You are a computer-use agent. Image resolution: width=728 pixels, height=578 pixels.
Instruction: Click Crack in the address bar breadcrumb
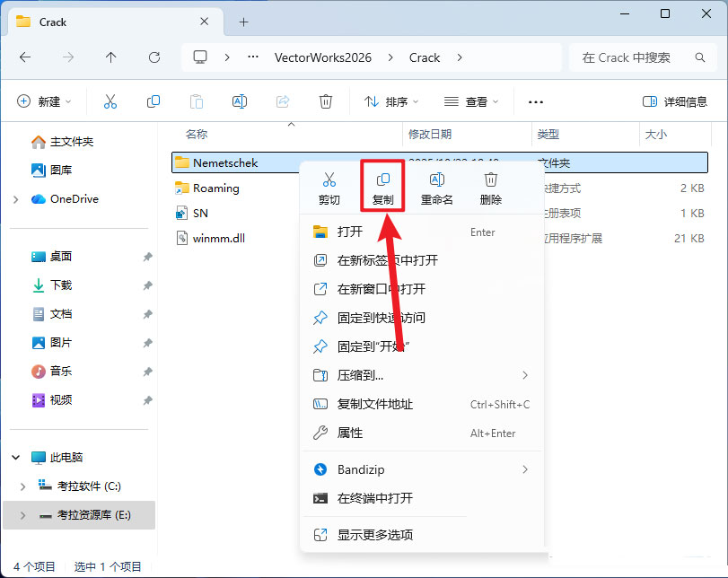tap(425, 57)
